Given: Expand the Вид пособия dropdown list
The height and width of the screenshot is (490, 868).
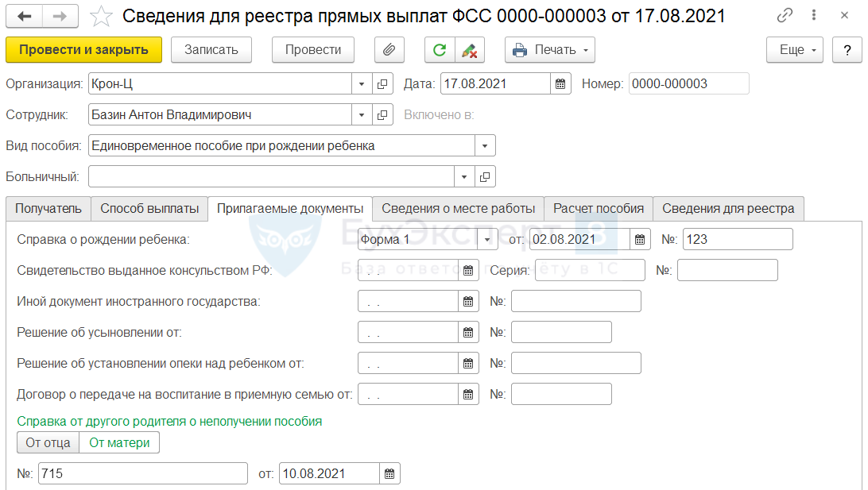Looking at the screenshot, I should tap(485, 146).
